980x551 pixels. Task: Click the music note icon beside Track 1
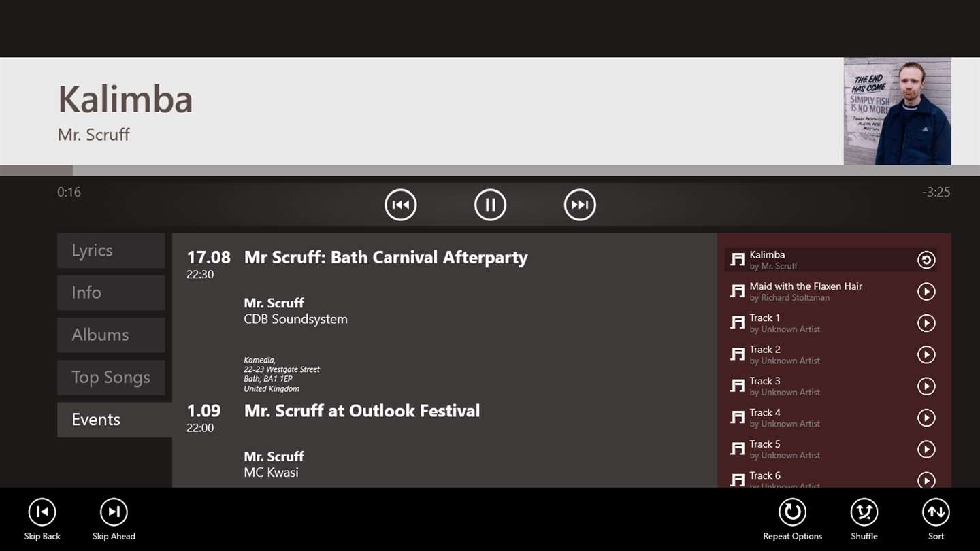(x=737, y=323)
